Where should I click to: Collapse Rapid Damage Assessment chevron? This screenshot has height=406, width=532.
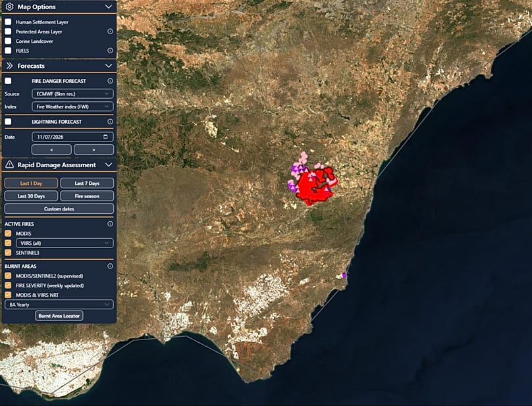pos(109,165)
